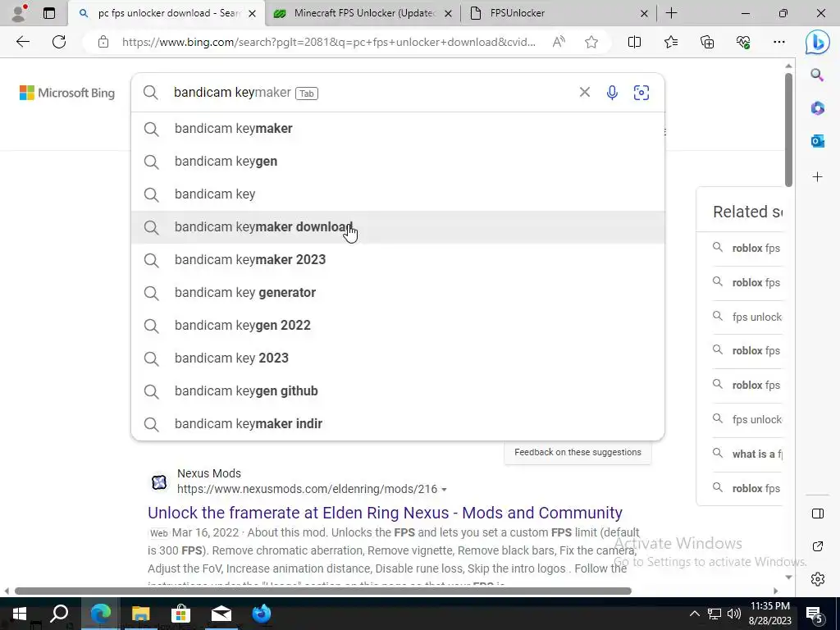Open the Settings and more menu
Screen dimensions: 840x630
pyautogui.click(x=779, y=42)
